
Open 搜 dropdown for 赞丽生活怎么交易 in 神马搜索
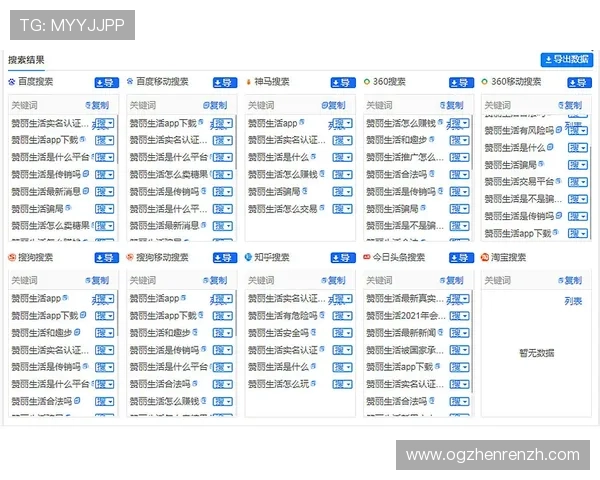tap(342, 209)
